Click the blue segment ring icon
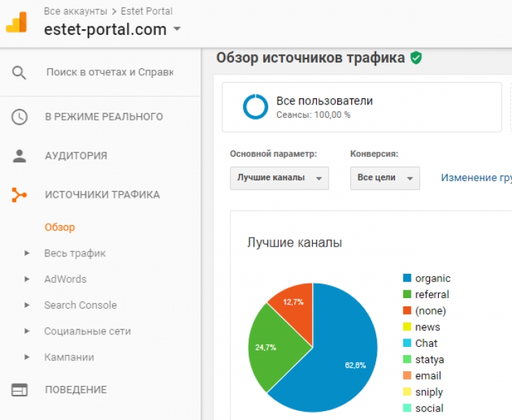The height and width of the screenshot is (420, 512). (255, 107)
